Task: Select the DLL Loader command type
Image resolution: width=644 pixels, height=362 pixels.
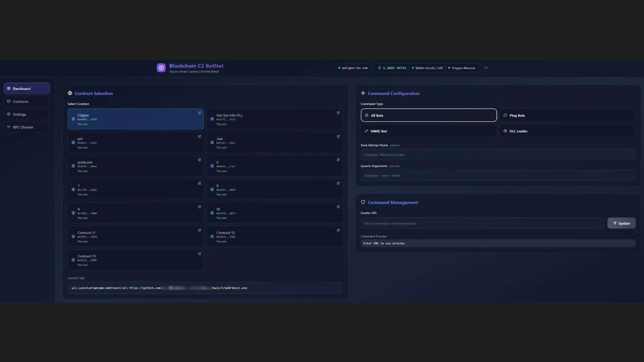Action: tap(567, 131)
